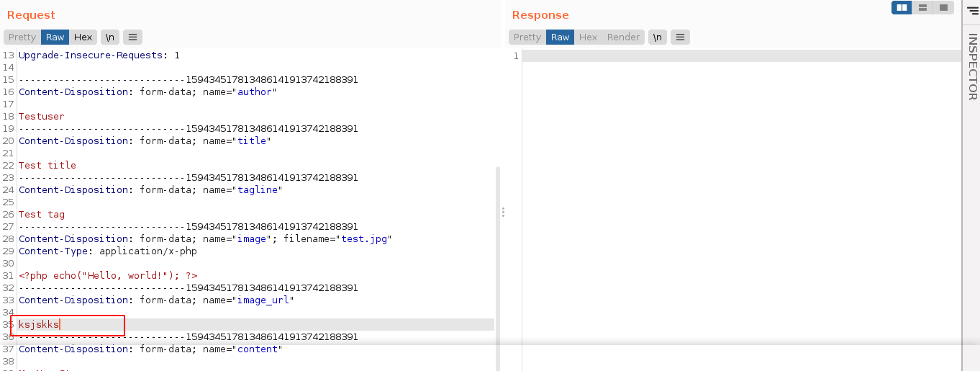This screenshot has height=371, width=980.
Task: Switch to top-bottom stacked layout icon
Action: pos(922,8)
